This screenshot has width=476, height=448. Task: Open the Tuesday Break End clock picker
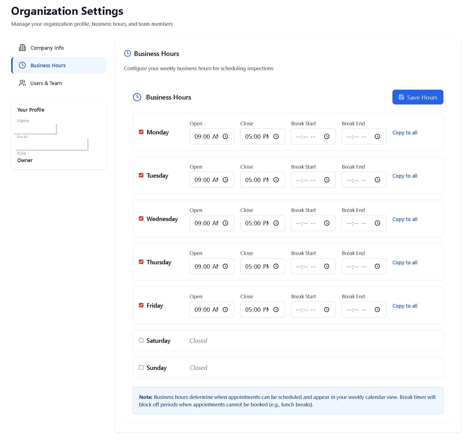pos(377,180)
